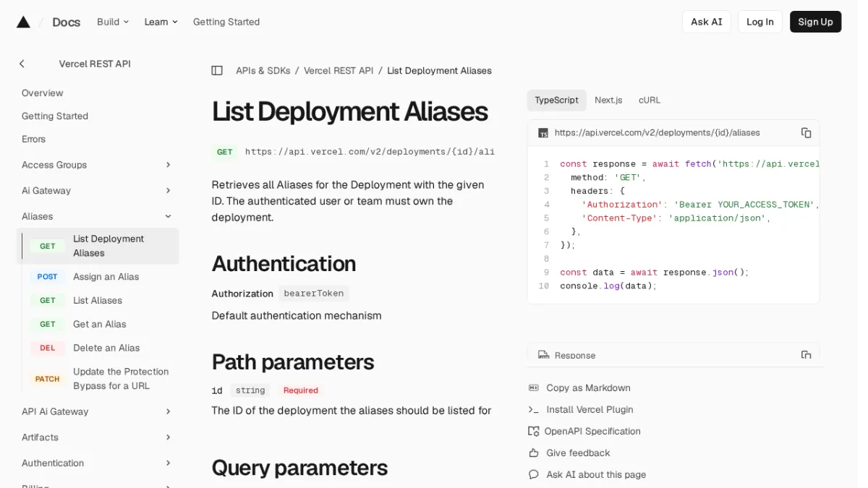
Task: Copy the TypeScript code snippet
Action: (806, 133)
